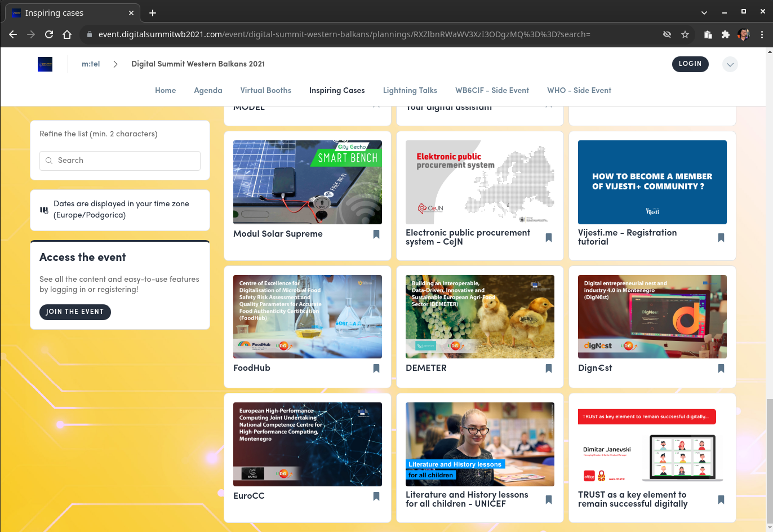
Task: Click JOIN THE EVENT button
Action: (75, 312)
